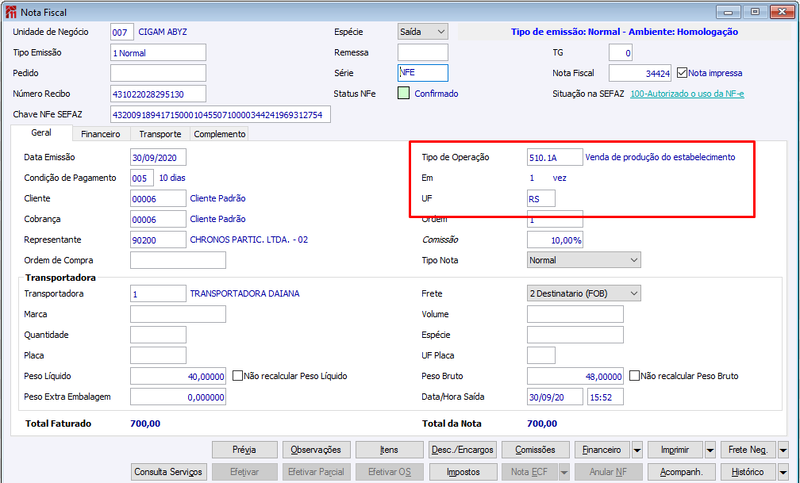
Task: Click the Frete Neg. button
Action: tap(748, 450)
